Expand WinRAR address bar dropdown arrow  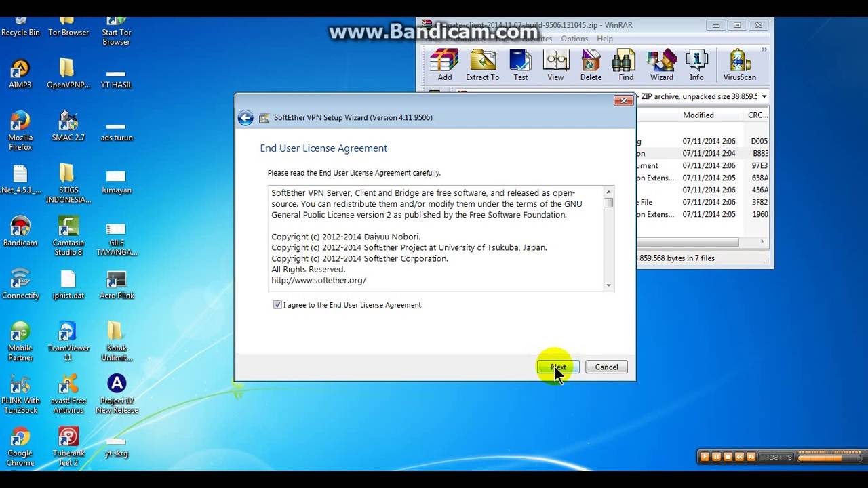point(764,97)
